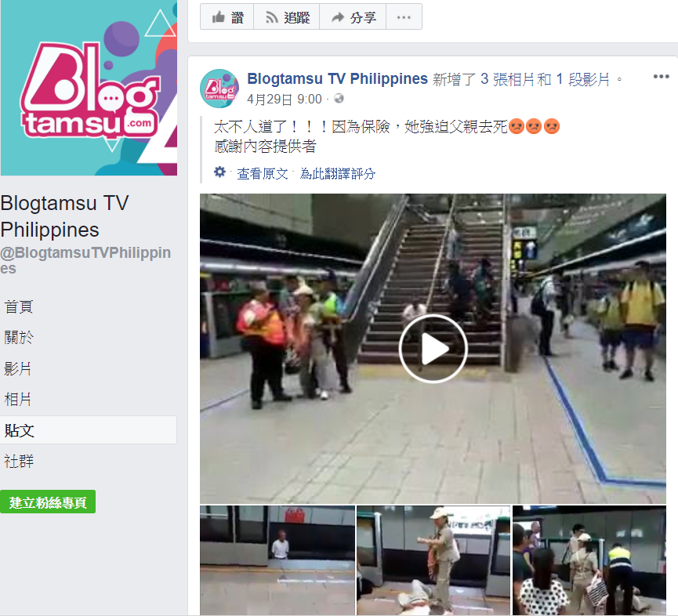
Task: Click the green 建立粉絲專頁 button
Action: tap(48, 502)
